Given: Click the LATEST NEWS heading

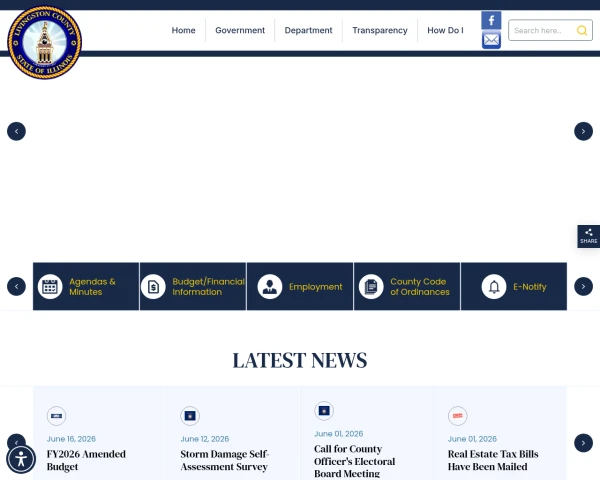Looking at the screenshot, I should [300, 360].
